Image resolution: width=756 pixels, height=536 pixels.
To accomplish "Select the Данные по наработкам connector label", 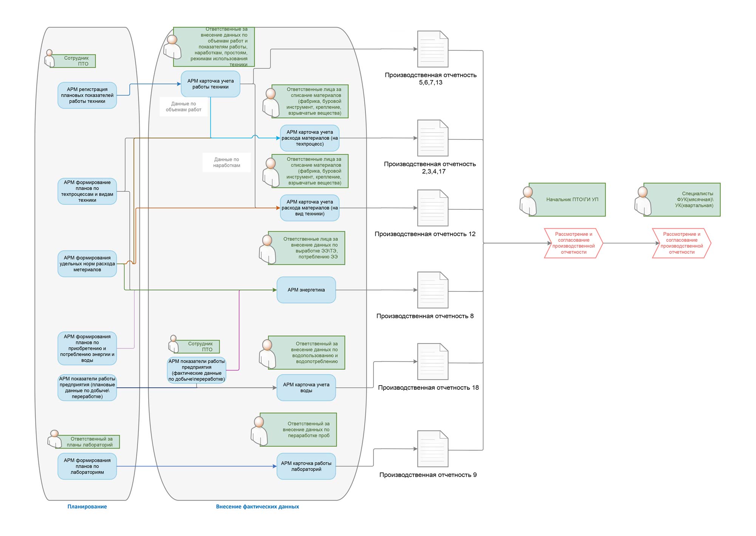I will click(226, 163).
